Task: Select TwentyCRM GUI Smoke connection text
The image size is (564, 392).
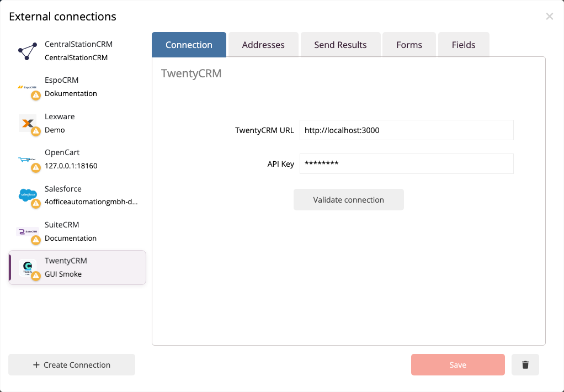Action: pyautogui.click(x=63, y=274)
